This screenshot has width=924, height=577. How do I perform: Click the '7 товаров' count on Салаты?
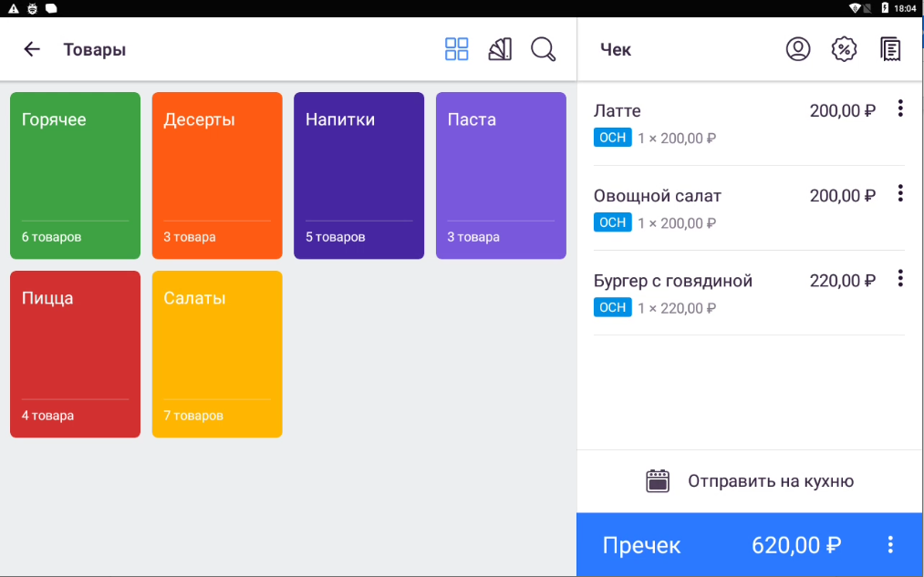coord(193,415)
